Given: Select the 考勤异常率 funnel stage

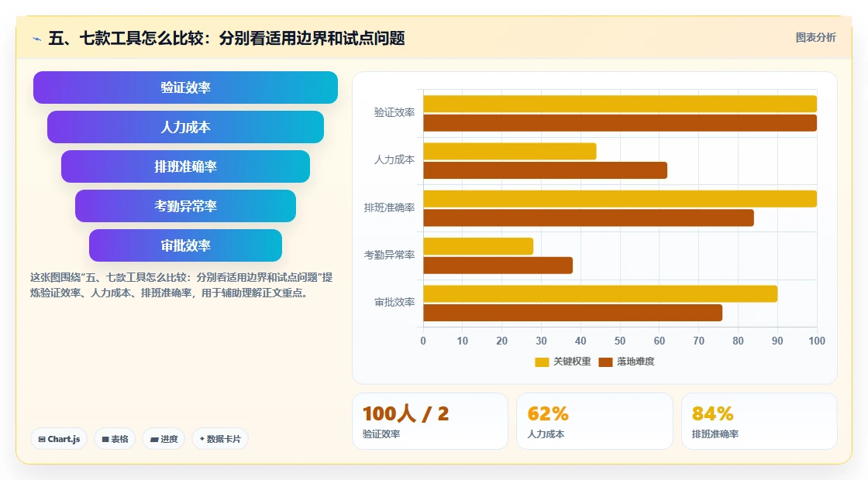Looking at the screenshot, I should pos(185,206).
